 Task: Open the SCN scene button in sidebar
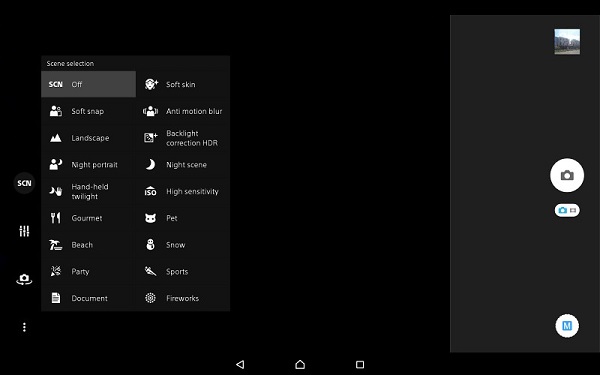[x=24, y=183]
